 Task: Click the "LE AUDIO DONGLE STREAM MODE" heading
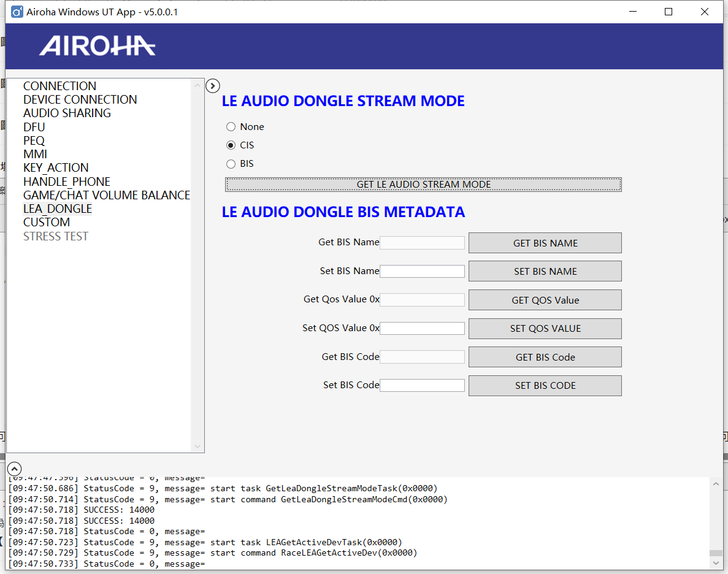[x=343, y=101]
